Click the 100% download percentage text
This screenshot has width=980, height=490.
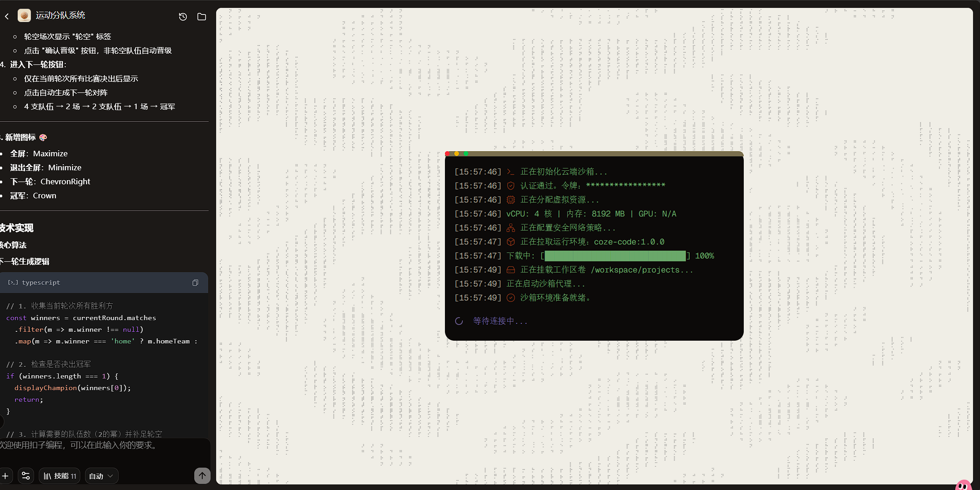coord(705,256)
